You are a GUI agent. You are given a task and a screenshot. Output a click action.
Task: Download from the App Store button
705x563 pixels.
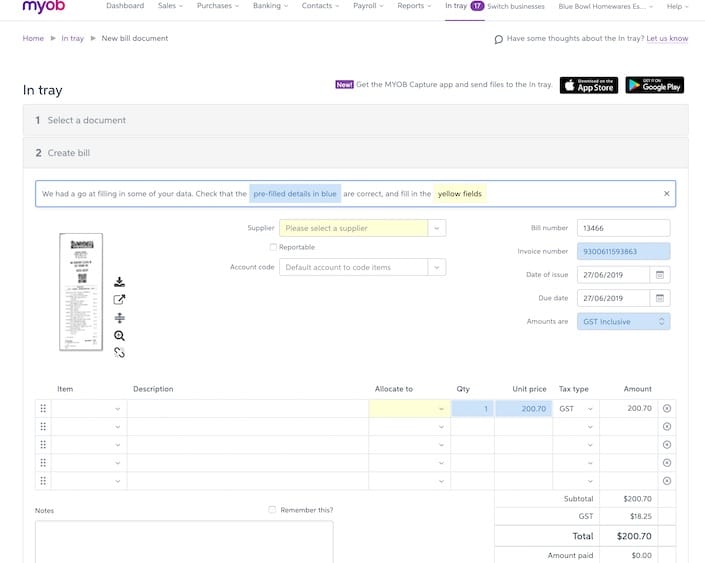click(588, 85)
